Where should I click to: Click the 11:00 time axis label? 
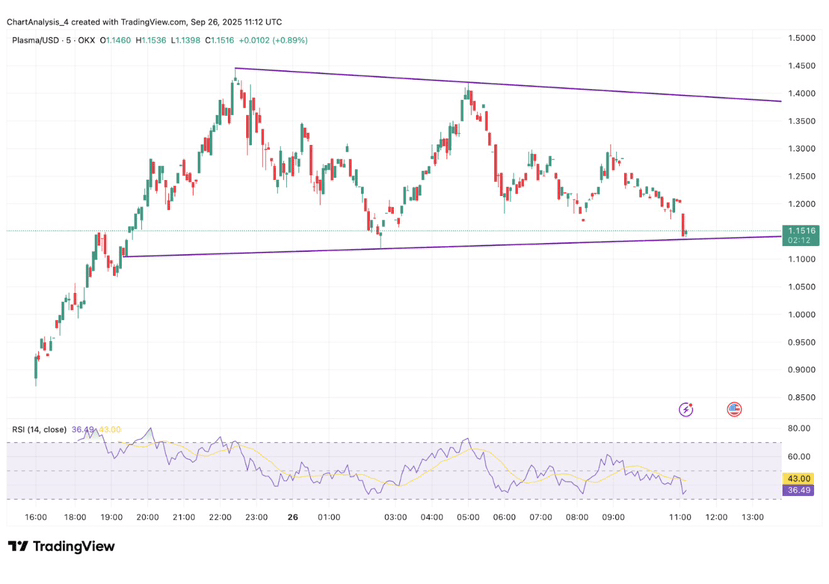[x=680, y=517]
